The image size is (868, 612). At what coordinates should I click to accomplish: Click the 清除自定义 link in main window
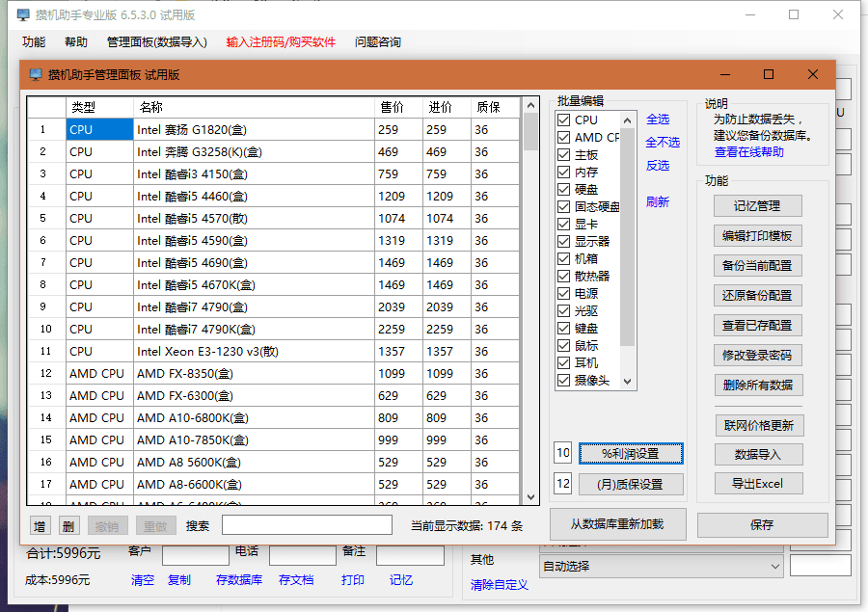(x=500, y=585)
